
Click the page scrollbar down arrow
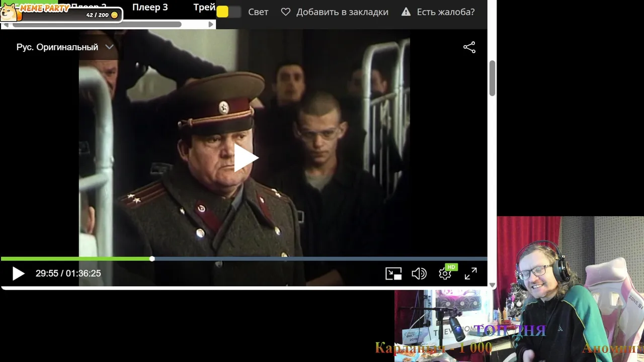(492, 285)
